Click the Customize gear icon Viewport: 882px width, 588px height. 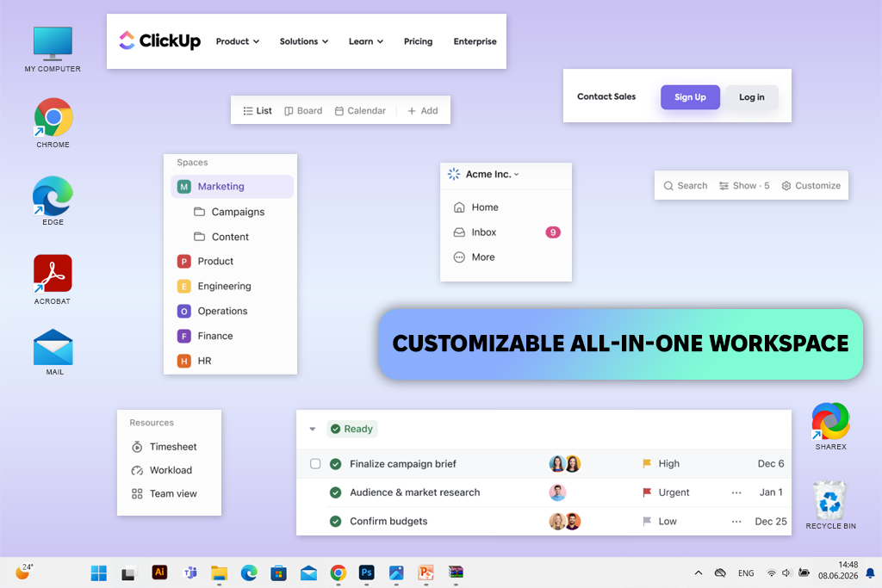point(786,186)
